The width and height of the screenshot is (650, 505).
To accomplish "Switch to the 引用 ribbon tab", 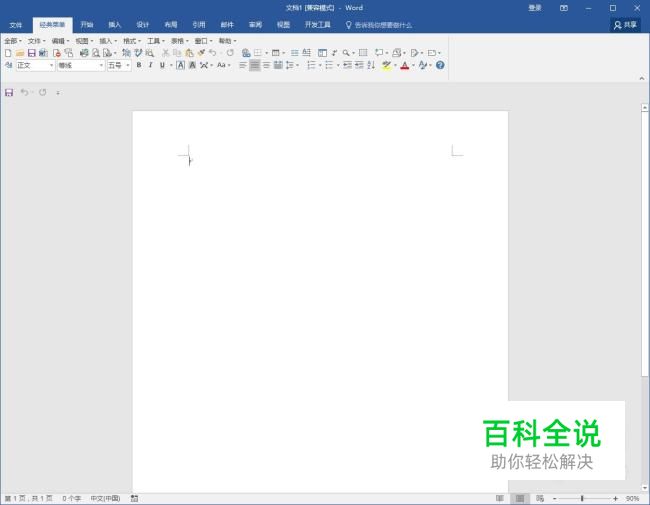I will coord(199,25).
